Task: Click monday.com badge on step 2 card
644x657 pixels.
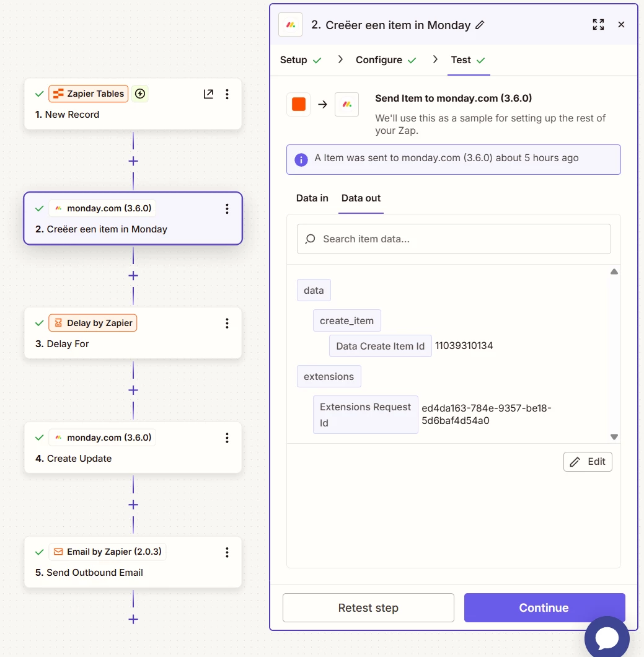Action: (103, 208)
